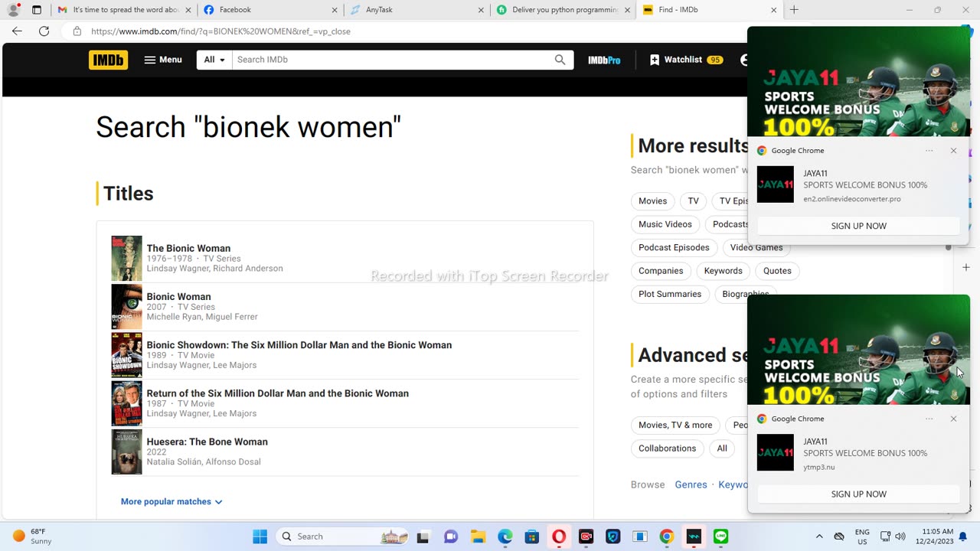
Task: Focus the Search IMDb input field
Action: 392,60
